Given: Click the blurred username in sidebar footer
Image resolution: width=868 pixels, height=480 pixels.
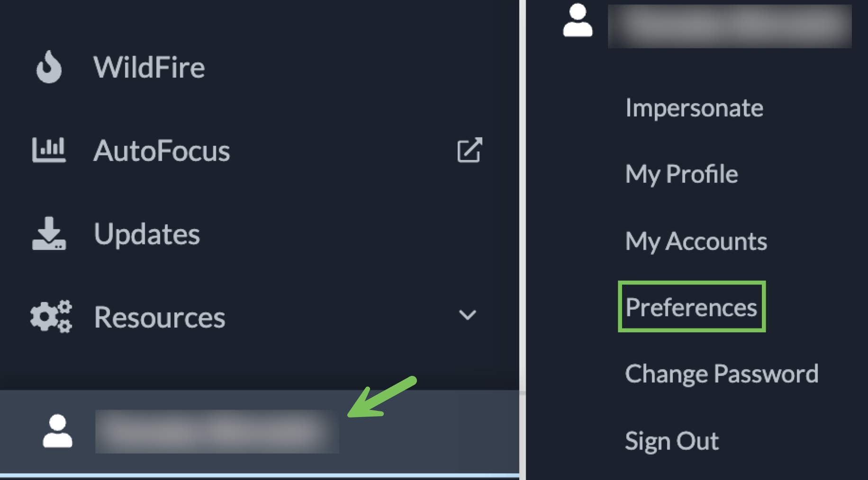Looking at the screenshot, I should click(x=217, y=431).
